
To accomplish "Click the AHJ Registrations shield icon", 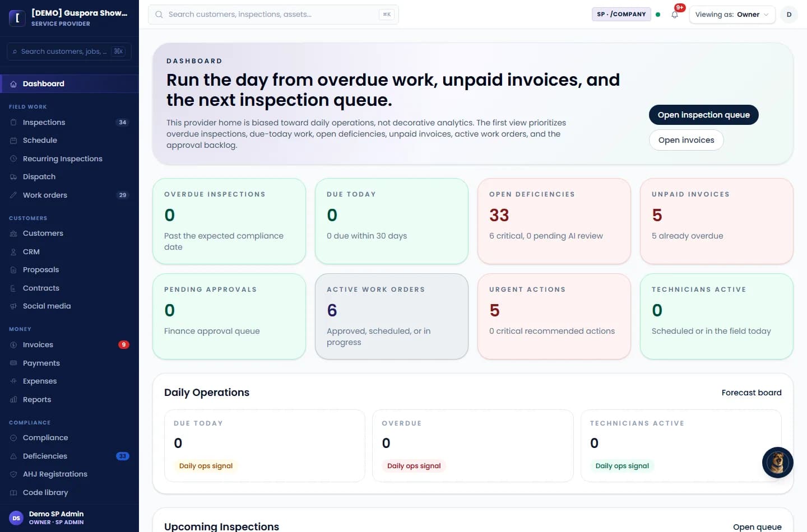I will pyautogui.click(x=13, y=474).
